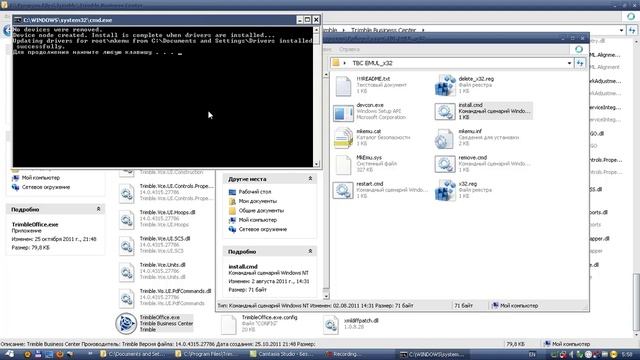
Task: Click the folder icon in TBC EMUL_x32 address bar
Action: pyautogui.click(x=336, y=63)
